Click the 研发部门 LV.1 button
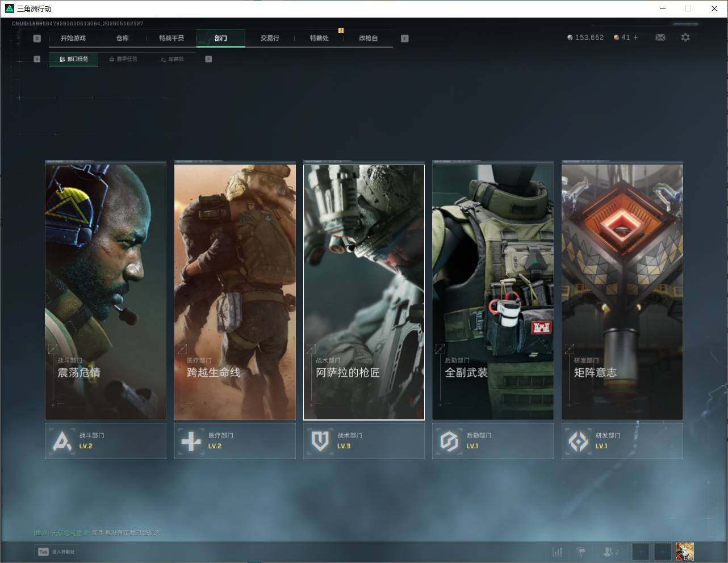 (x=622, y=441)
